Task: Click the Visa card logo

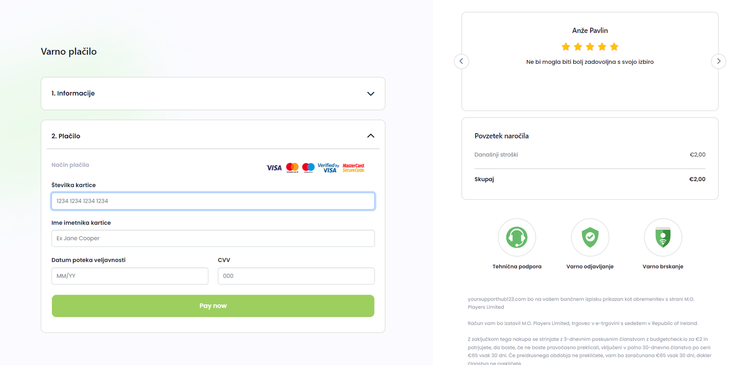Action: coord(274,167)
